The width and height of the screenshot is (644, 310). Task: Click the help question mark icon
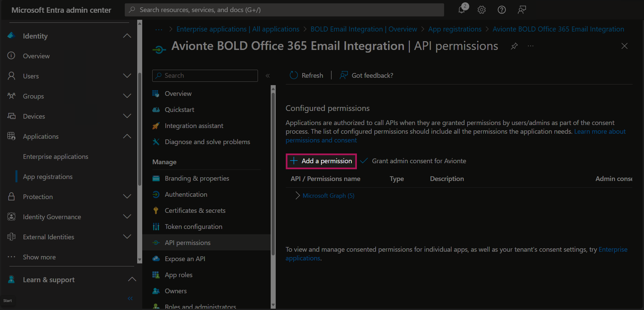501,10
